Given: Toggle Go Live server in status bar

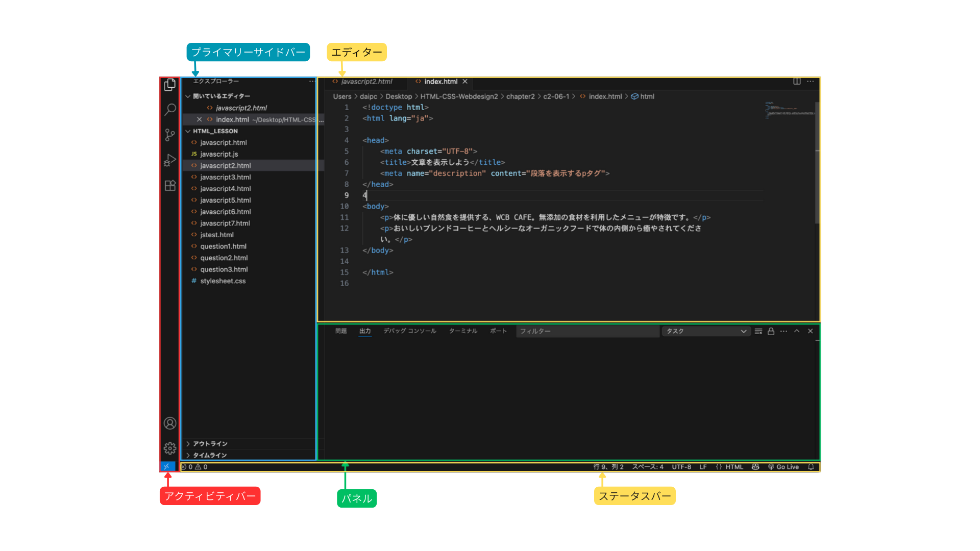Looking at the screenshot, I should pyautogui.click(x=783, y=467).
